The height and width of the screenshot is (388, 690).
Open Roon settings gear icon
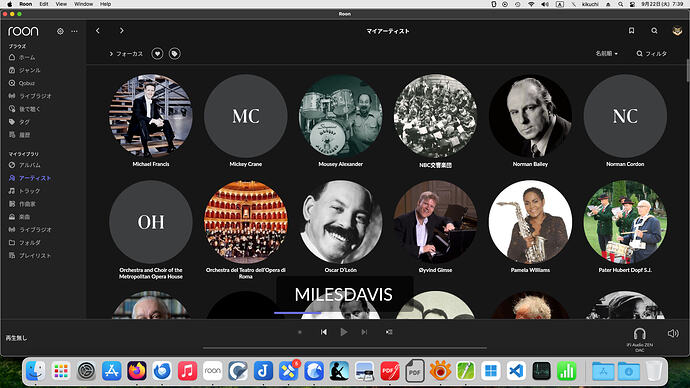60,31
